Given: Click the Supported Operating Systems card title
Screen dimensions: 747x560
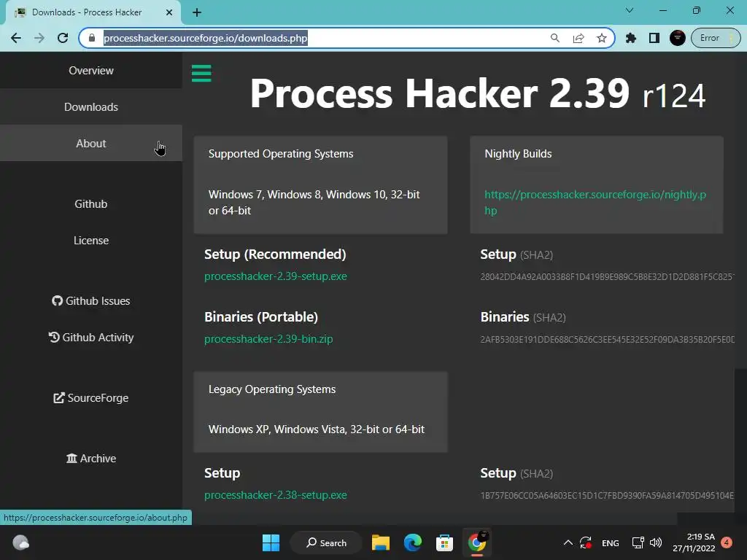Looking at the screenshot, I should click(x=281, y=154).
